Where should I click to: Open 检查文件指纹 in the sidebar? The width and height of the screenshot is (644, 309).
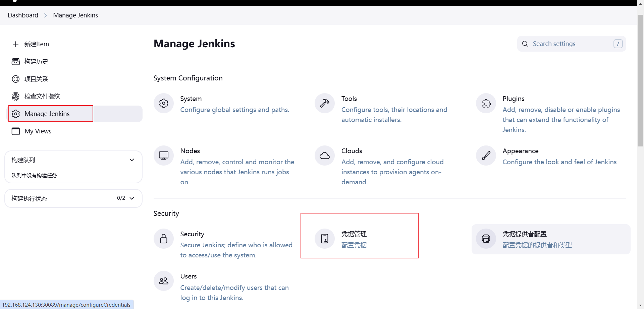click(42, 97)
